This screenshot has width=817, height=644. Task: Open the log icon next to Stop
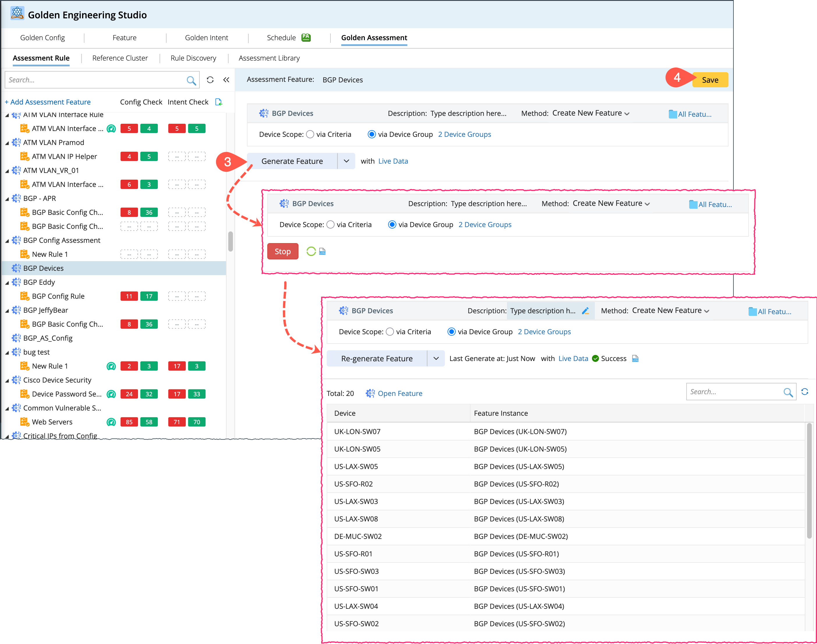322,252
